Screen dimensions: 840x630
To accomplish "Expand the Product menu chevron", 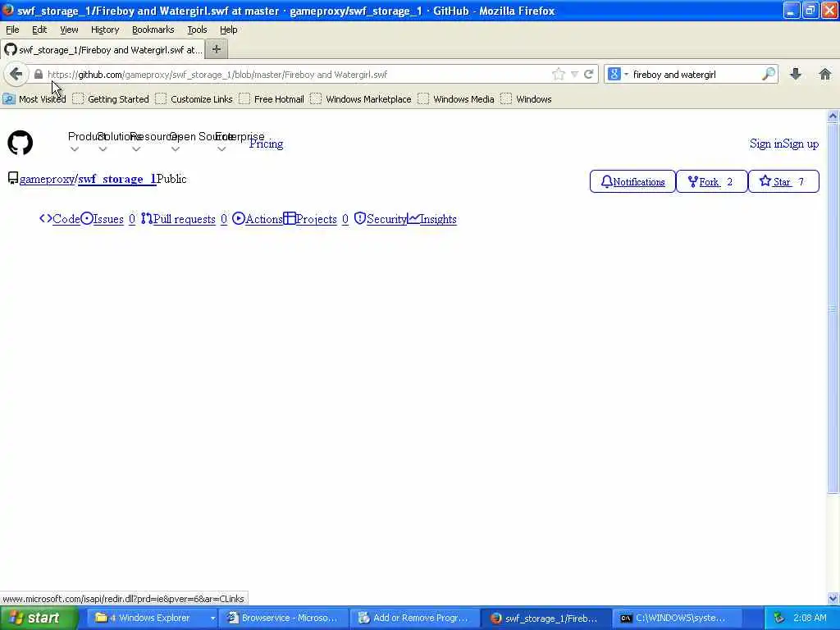I will click(x=75, y=149).
